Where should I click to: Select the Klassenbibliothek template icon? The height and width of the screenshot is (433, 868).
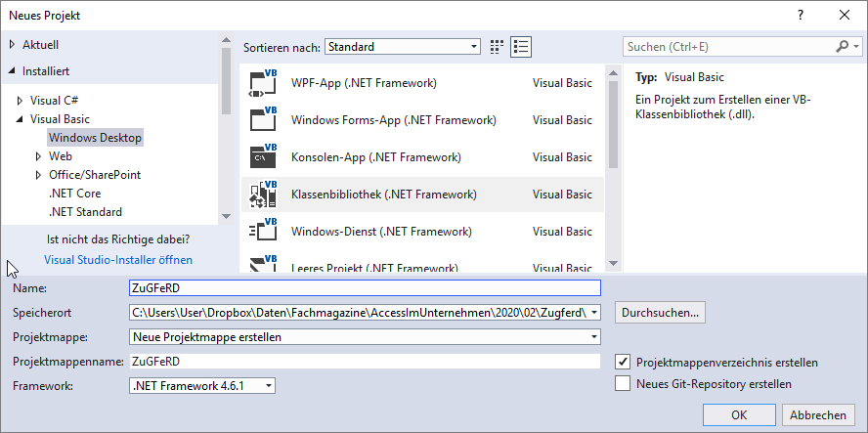point(263,195)
